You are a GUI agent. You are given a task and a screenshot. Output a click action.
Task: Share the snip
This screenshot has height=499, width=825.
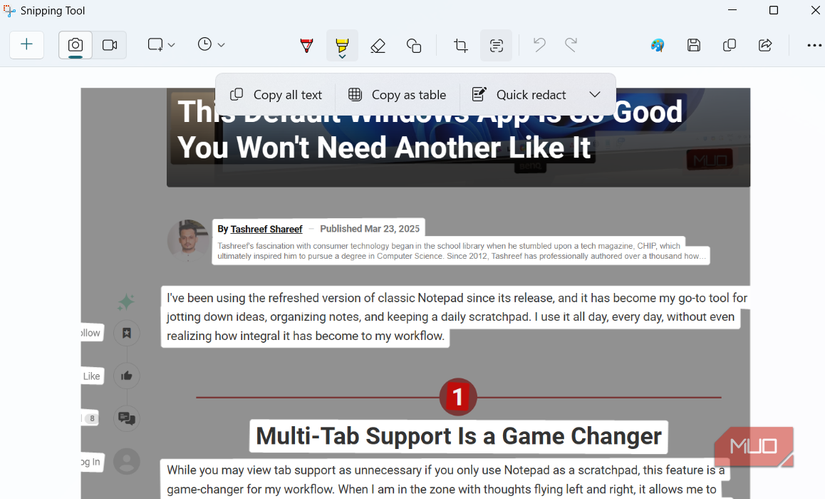[765, 45]
